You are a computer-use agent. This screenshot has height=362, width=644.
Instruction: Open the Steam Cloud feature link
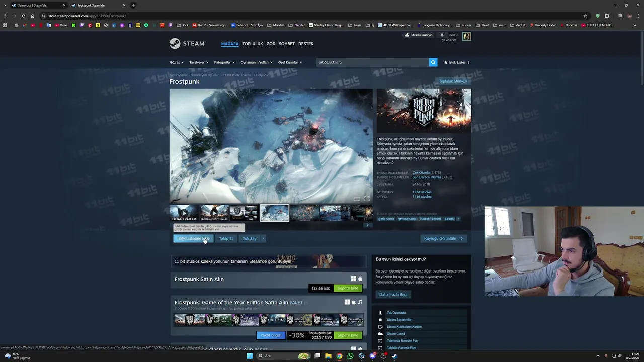tap(395, 334)
